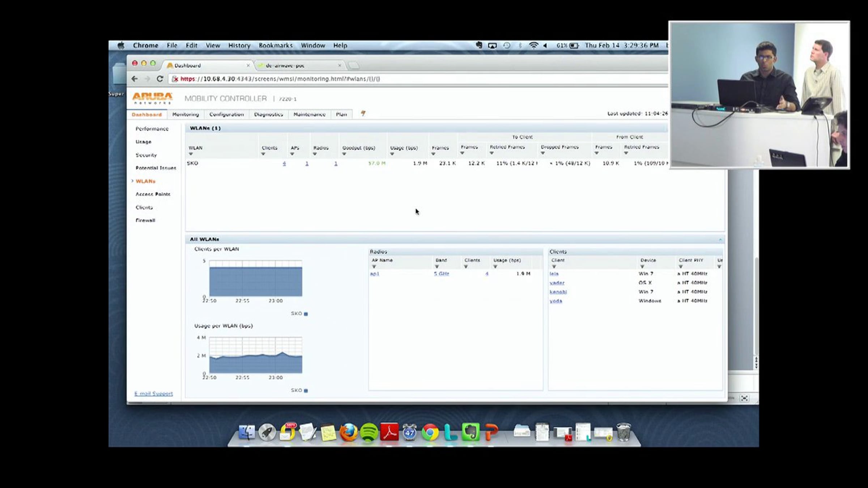Open the Dropped Frames column dropdown

click(543, 153)
